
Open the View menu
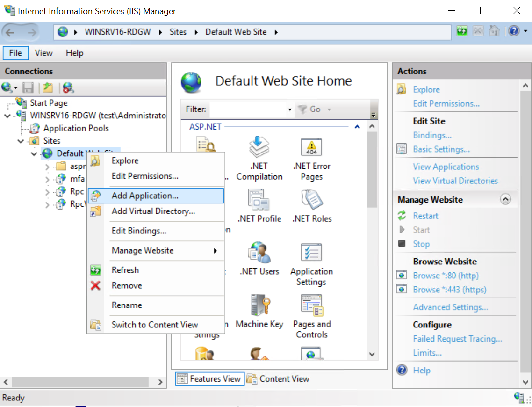[43, 53]
